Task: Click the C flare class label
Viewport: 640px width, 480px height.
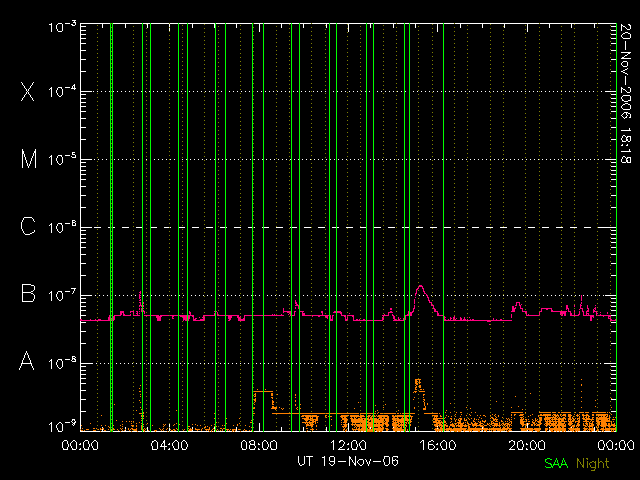Action: (28, 226)
